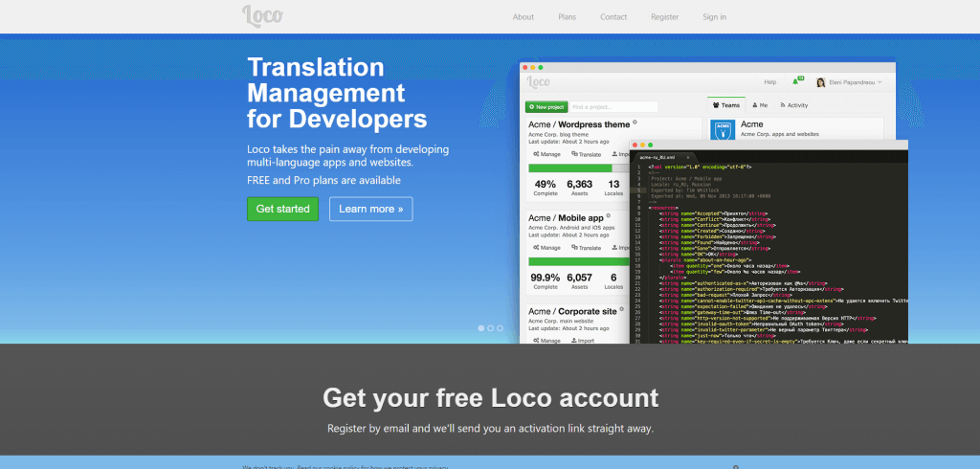Click the gear beside Acme / Mobile app
Screen dimensions: 980x469
[x=608, y=215]
